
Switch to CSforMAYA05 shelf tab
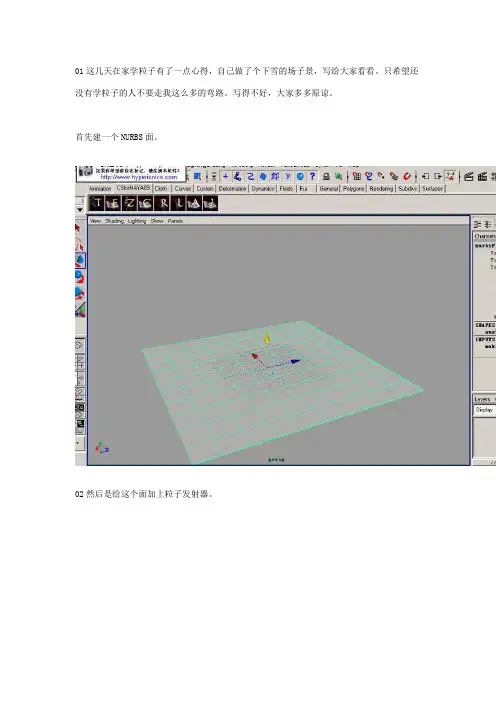point(133,188)
